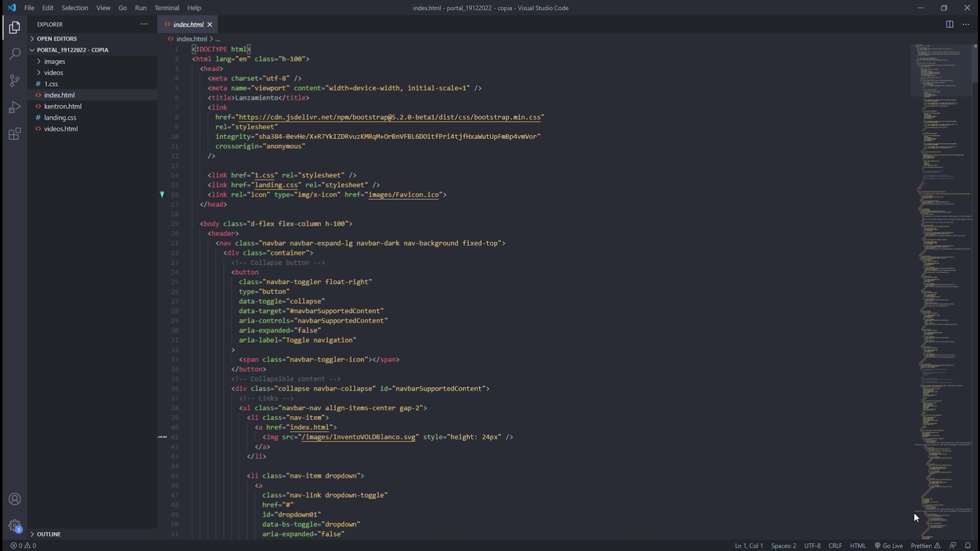The height and width of the screenshot is (551, 980).
Task: Open the errors and warnings status item
Action: [x=23, y=545]
